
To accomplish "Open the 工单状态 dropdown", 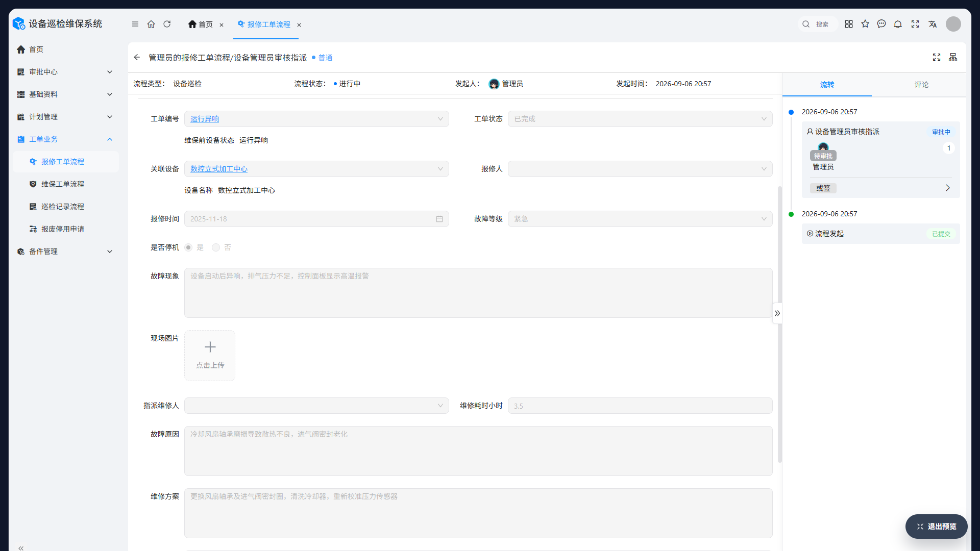I will [x=640, y=119].
